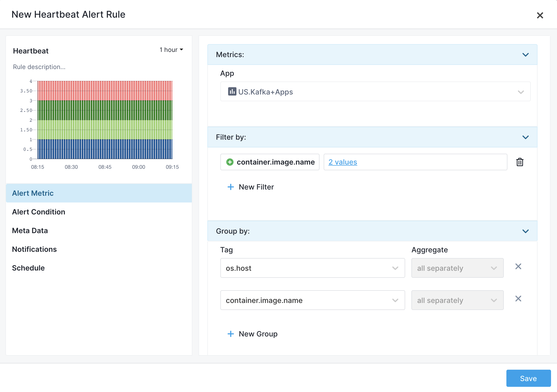Open the os.host tag dropdown
The height and width of the screenshot is (392, 557).
pyautogui.click(x=313, y=268)
